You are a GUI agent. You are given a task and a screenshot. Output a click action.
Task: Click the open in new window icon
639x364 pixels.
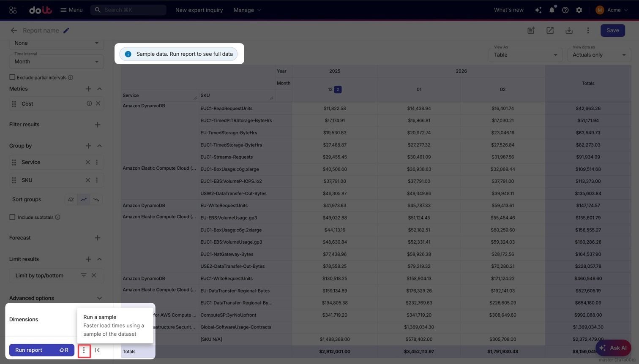click(x=550, y=30)
